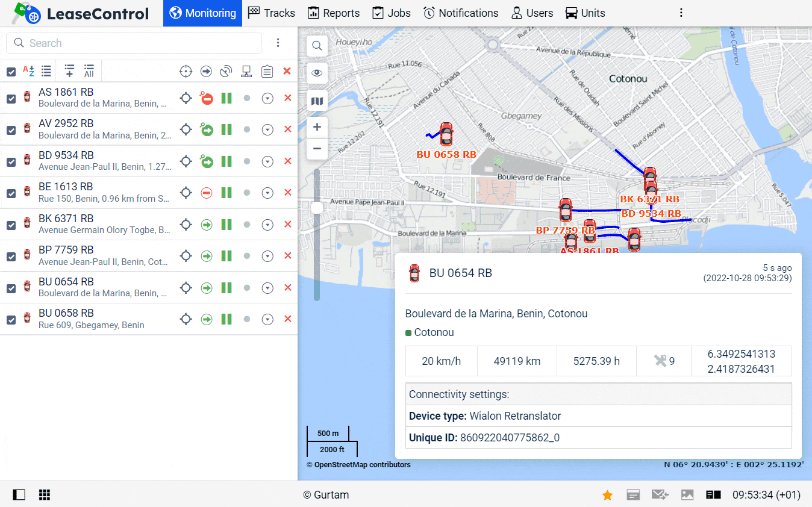Screen dimensions: 812x507
Task: Select unit BU 0654 RB in list
Action: (x=66, y=282)
